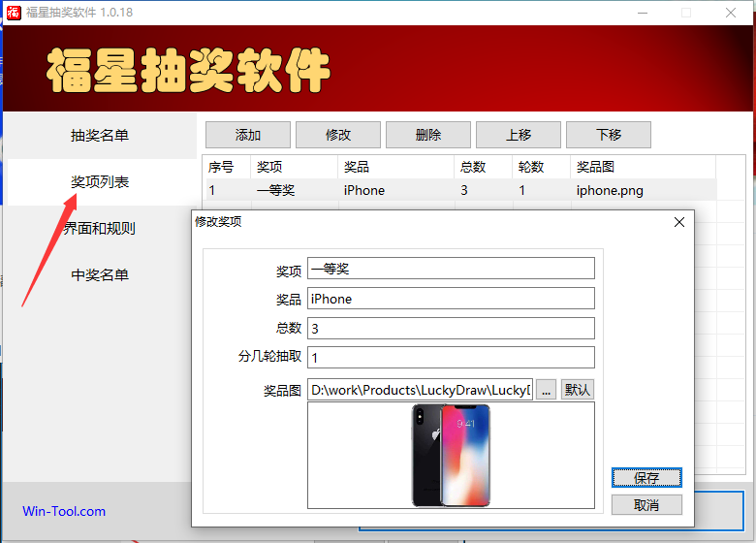Viewport: 756px width, 543px height.
Task: Click the 奖品 column header
Action: click(x=395, y=167)
